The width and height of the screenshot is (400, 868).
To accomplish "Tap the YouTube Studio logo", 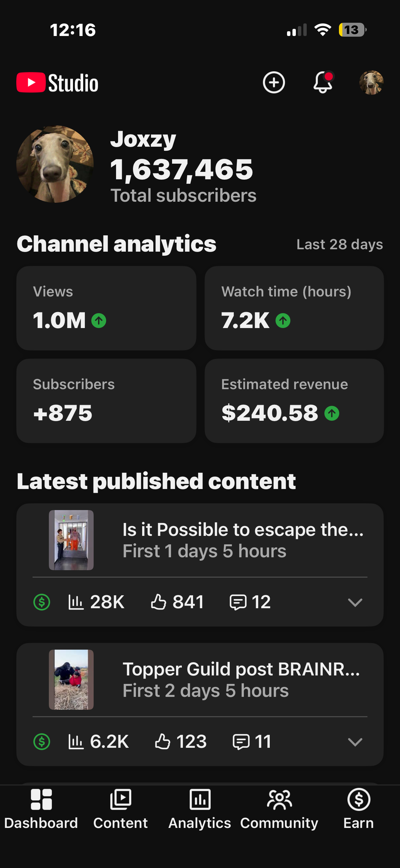I will coord(58,83).
